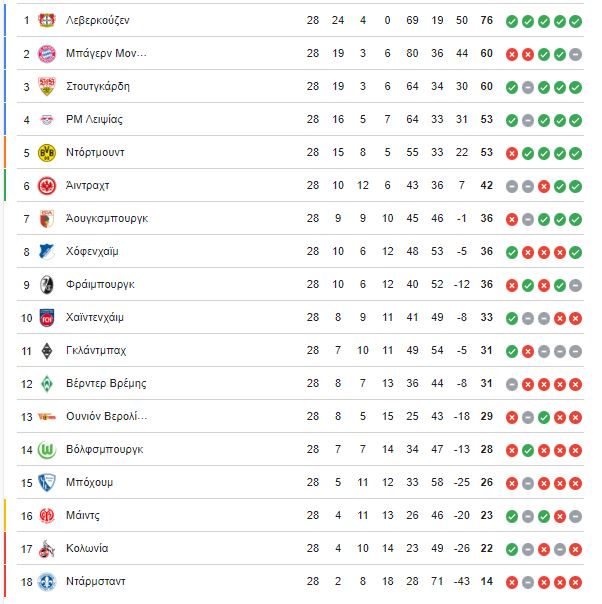This screenshot has height=604, width=602.
Task: Click the Bayer Leverkusen club crest
Action: point(47,20)
